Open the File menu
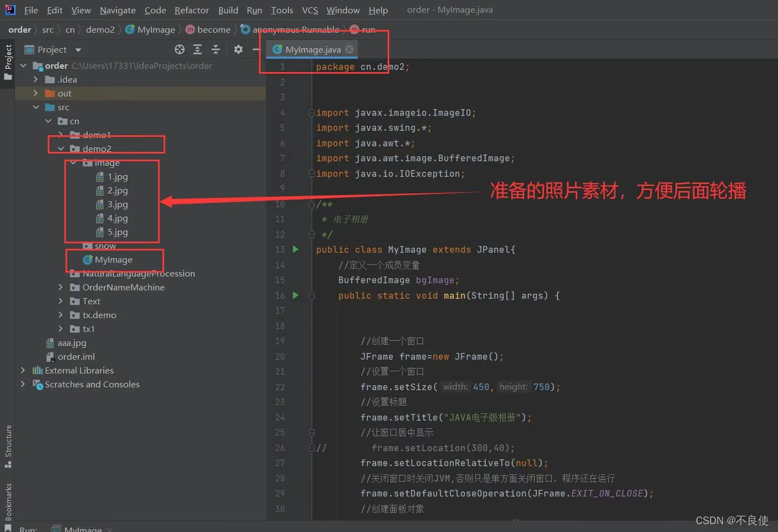 coord(31,10)
